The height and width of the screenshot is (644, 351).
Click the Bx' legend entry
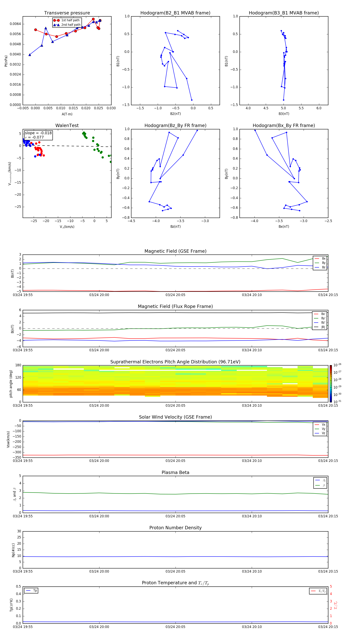[x=320, y=314]
